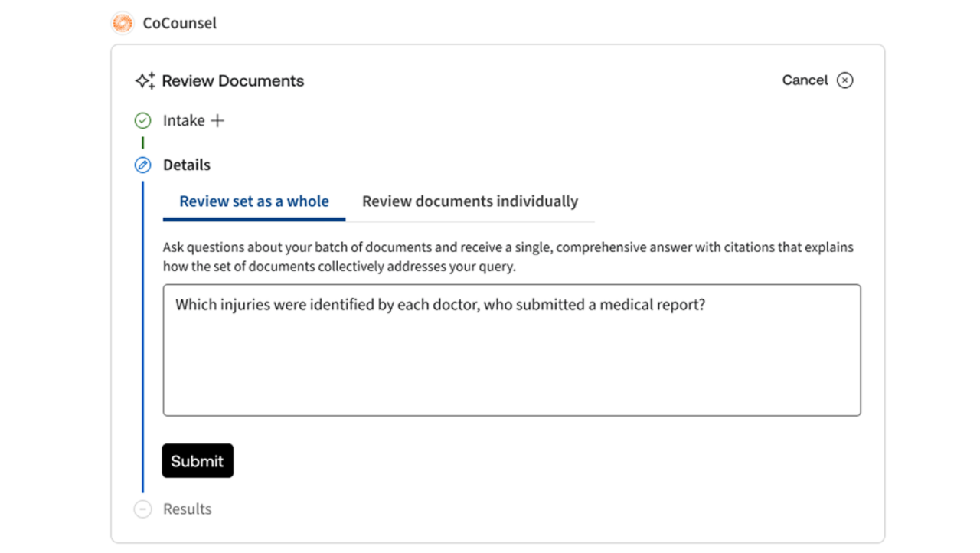980x553 pixels.
Task: Click the grey minus Results step icon
Action: point(142,509)
